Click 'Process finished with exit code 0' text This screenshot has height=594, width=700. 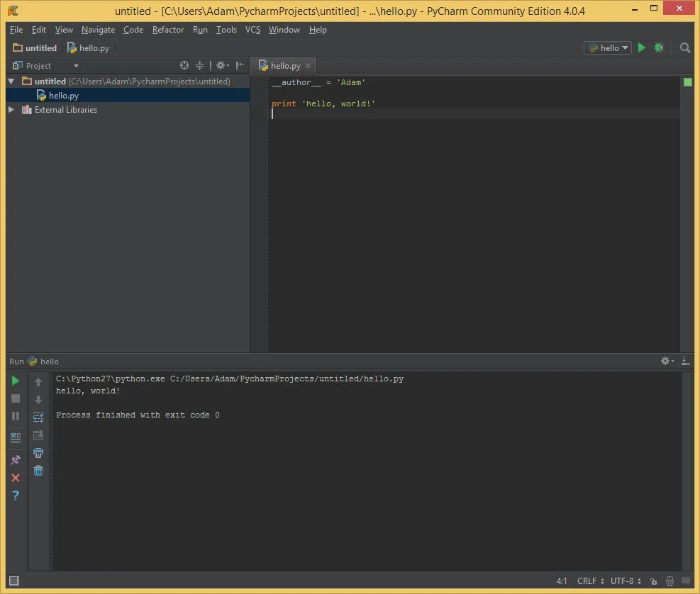pos(138,415)
